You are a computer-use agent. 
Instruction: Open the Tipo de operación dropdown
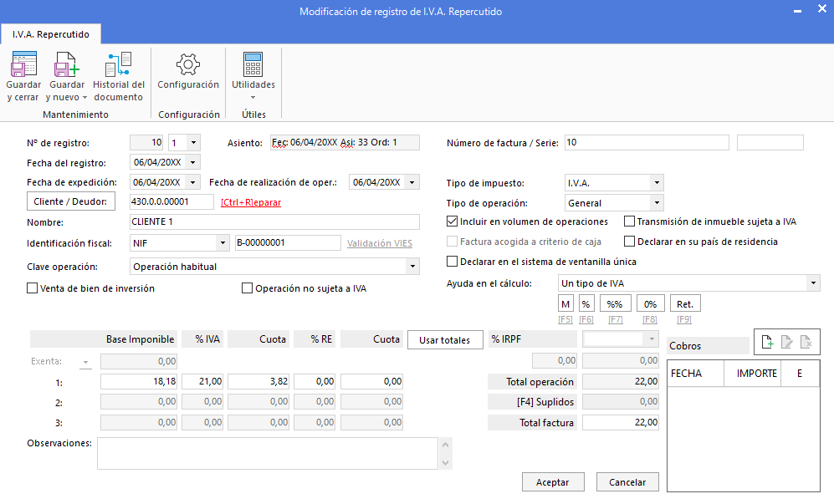tap(657, 203)
